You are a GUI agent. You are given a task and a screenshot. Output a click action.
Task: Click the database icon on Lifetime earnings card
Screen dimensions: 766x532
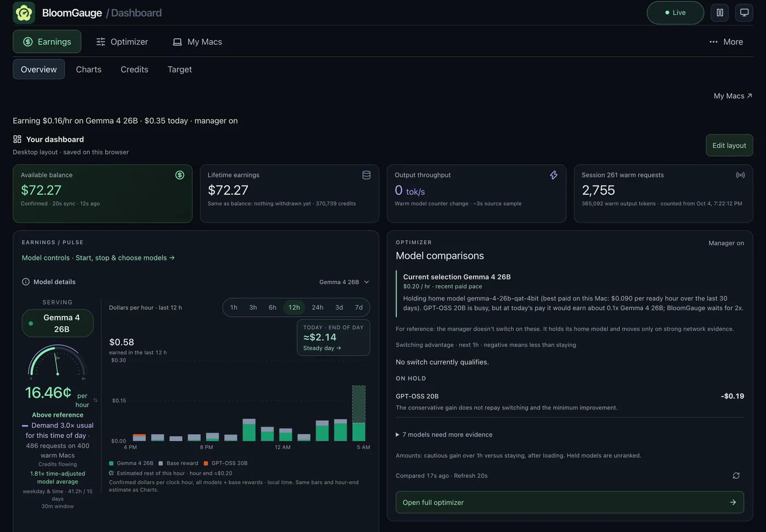tap(367, 175)
